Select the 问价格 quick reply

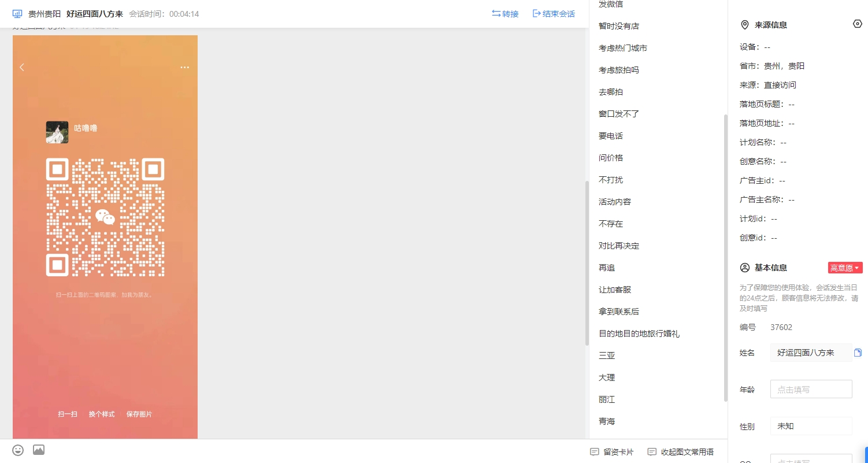click(611, 158)
